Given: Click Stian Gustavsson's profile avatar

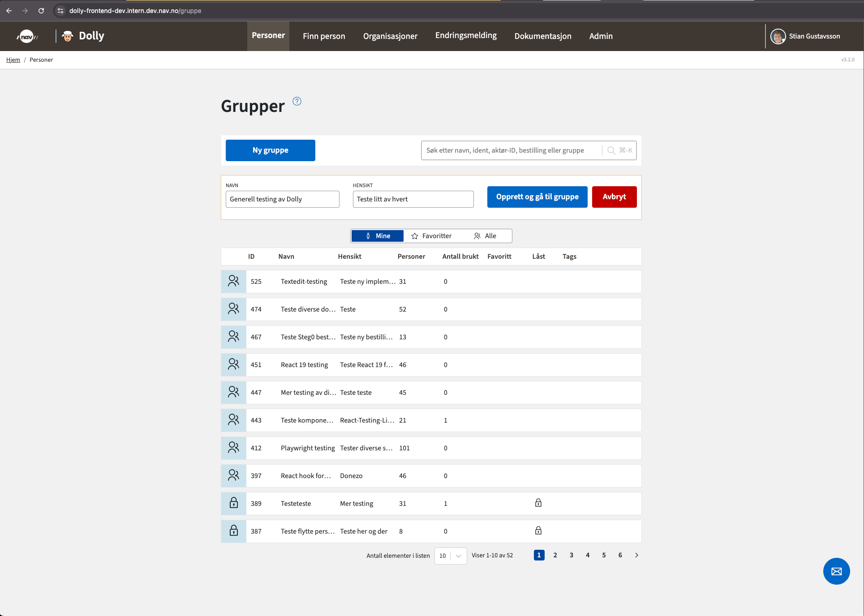Looking at the screenshot, I should click(778, 36).
